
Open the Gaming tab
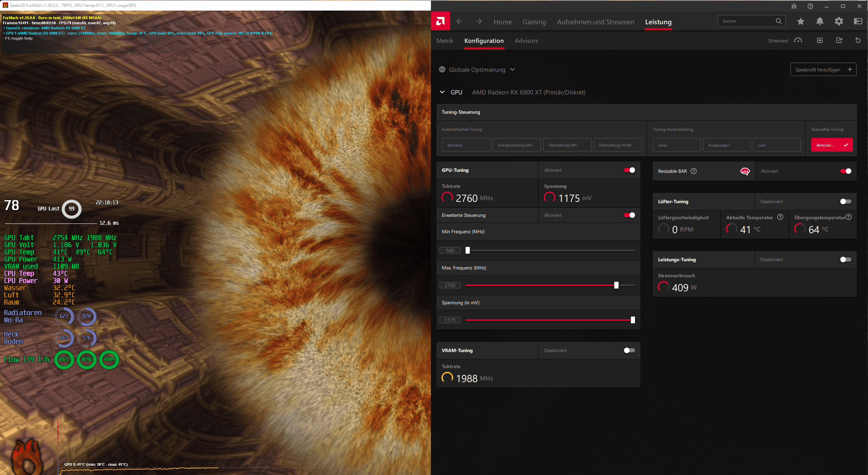534,22
